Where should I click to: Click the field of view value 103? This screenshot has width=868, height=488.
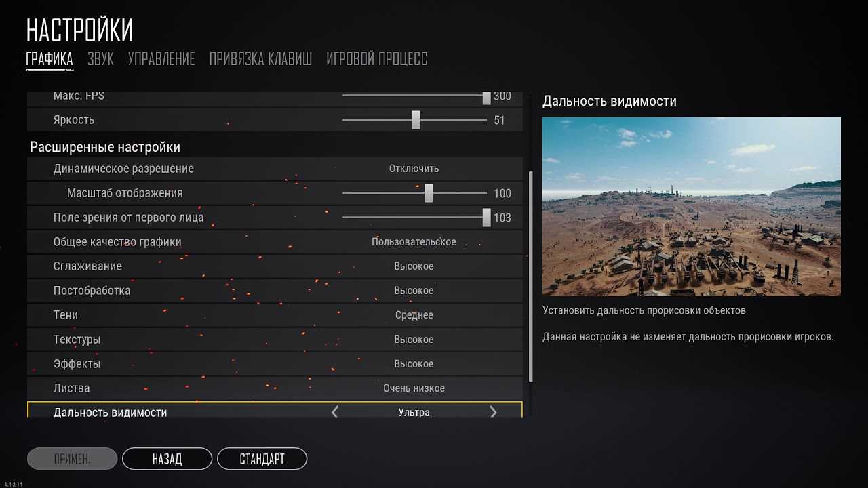(x=502, y=218)
